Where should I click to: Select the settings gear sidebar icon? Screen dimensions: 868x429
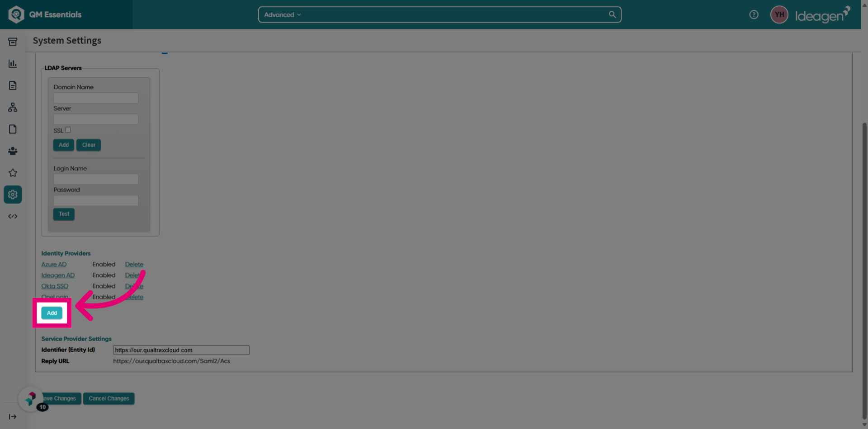coord(13,195)
